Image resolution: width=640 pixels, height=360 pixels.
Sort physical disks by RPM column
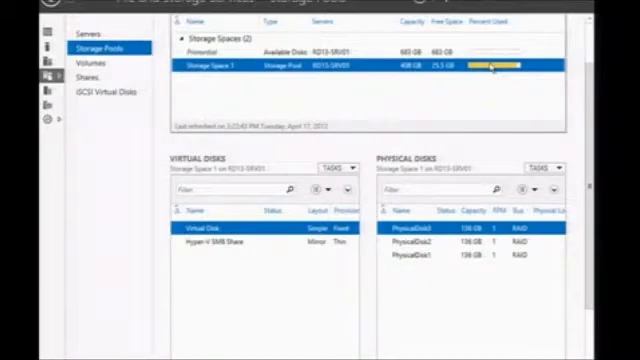click(x=499, y=210)
